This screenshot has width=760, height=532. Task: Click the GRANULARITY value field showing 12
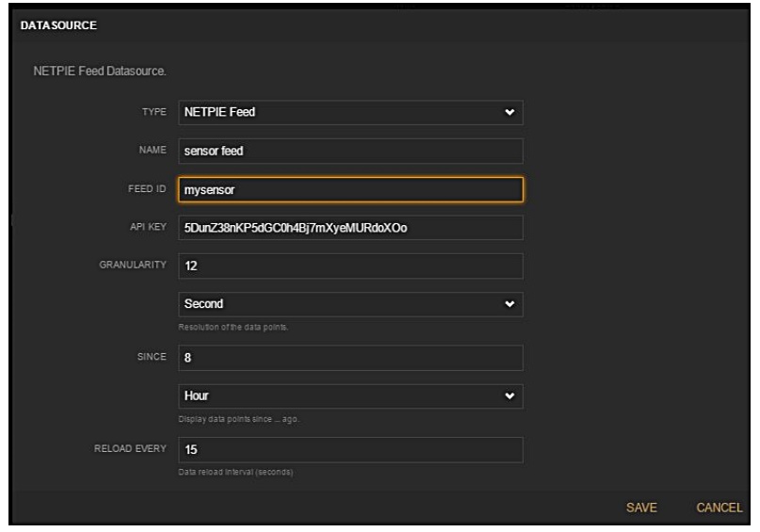click(x=349, y=266)
